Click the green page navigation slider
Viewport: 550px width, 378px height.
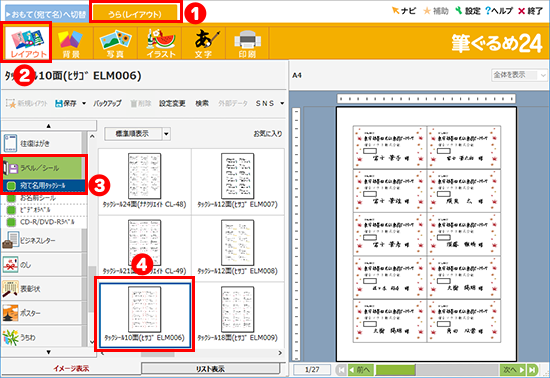tap(395, 370)
